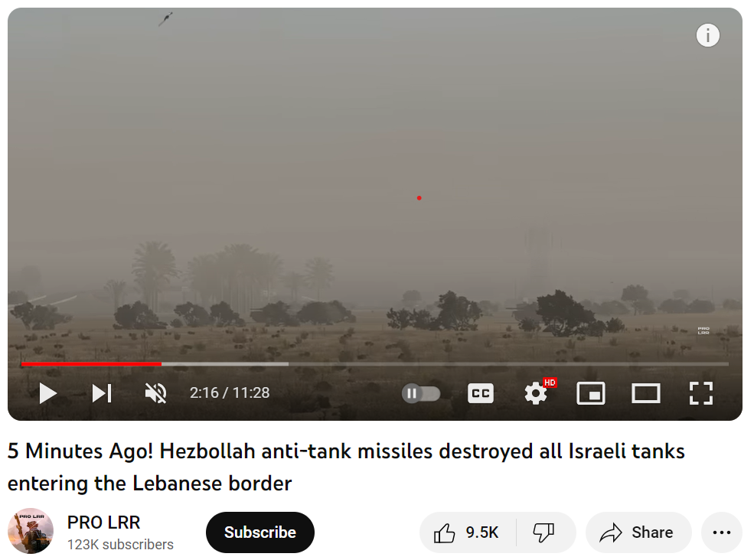Open the PRO LRR channel avatar
Image resolution: width=754 pixels, height=560 pixels.
click(x=31, y=531)
